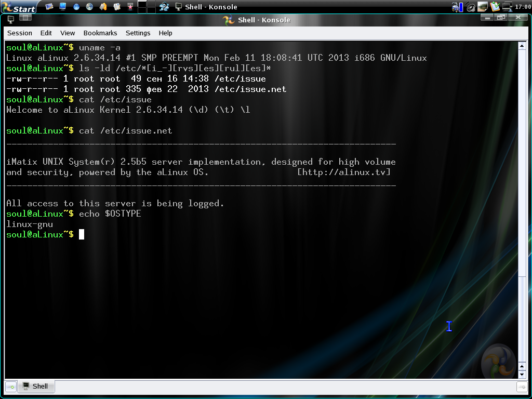The width and height of the screenshot is (532, 399).
Task: Close the Konsole window
Action: (x=518, y=18)
